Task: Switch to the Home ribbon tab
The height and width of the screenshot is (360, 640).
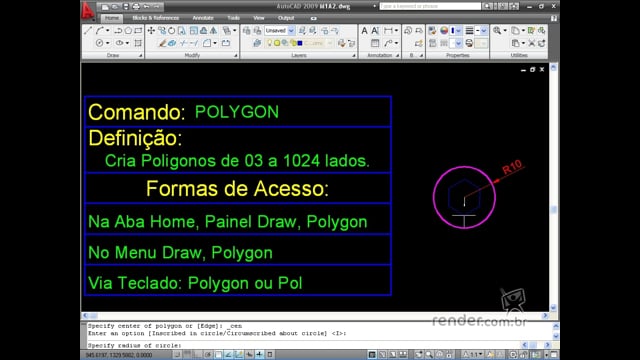Action: [112, 18]
